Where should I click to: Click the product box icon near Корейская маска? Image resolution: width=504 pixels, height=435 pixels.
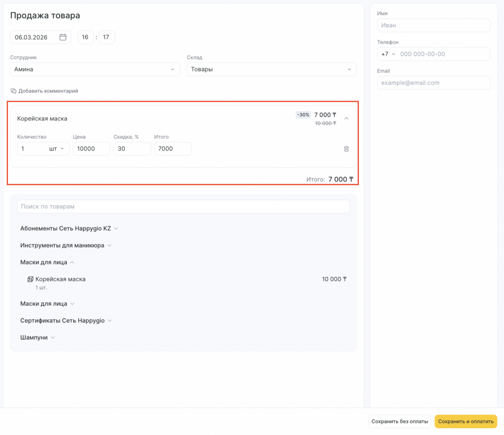point(30,280)
